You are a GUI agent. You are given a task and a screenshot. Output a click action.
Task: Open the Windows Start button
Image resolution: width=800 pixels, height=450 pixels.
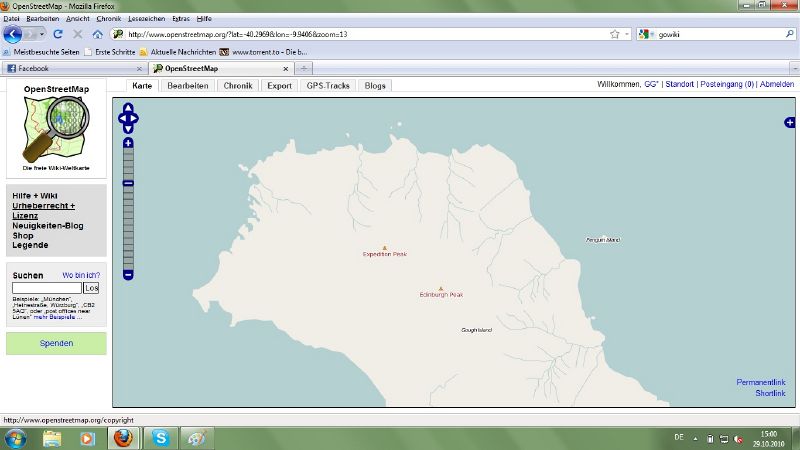pos(15,438)
